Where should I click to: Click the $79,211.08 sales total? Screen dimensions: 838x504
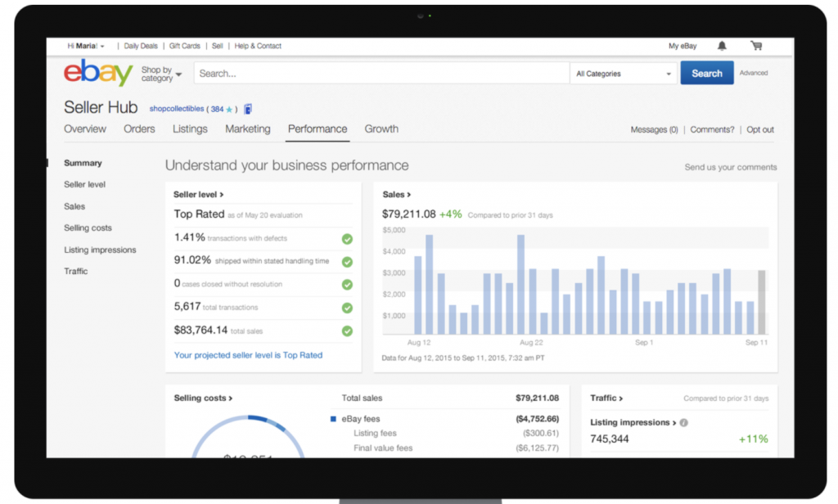point(409,214)
